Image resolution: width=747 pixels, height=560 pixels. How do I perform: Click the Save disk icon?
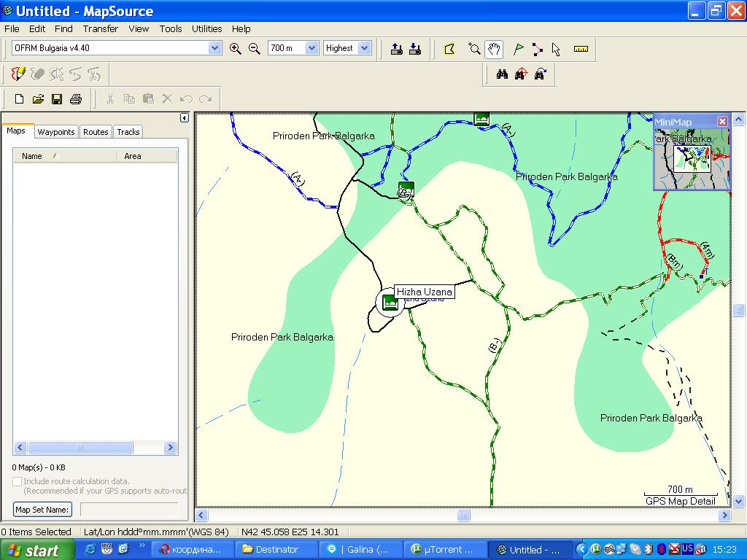(x=56, y=99)
